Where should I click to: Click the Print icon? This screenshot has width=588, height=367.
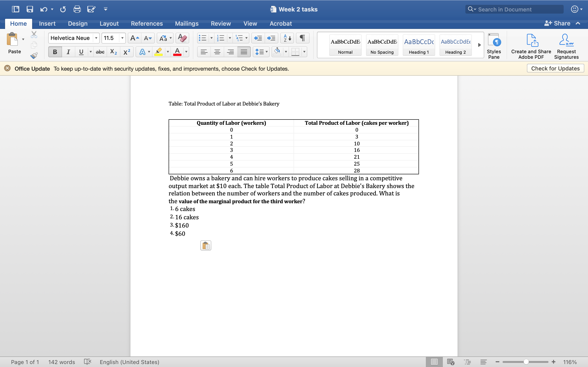(77, 9)
